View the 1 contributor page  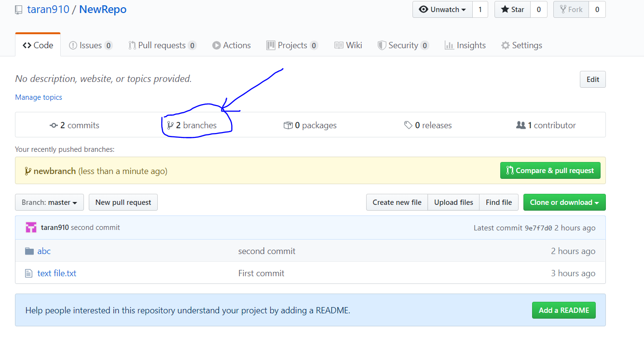(x=546, y=125)
